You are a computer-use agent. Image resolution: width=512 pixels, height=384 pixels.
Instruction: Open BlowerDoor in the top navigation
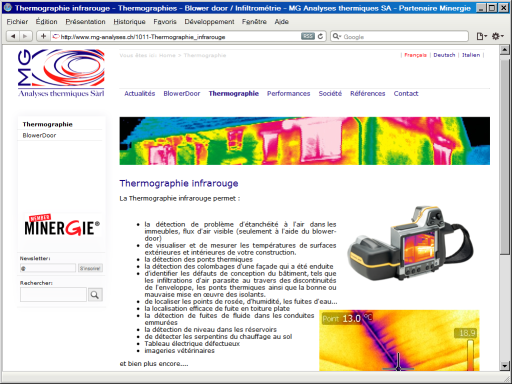(182, 94)
